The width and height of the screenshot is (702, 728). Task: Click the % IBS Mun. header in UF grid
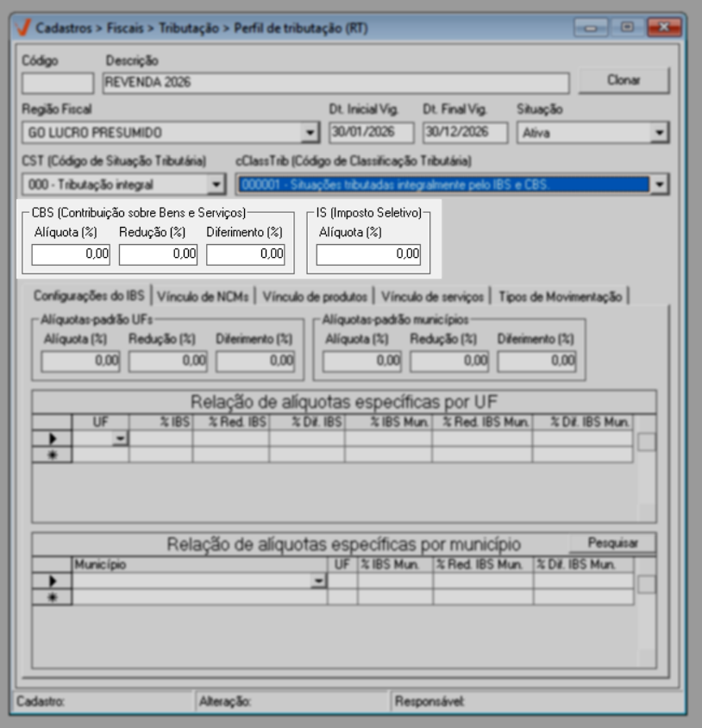389,422
